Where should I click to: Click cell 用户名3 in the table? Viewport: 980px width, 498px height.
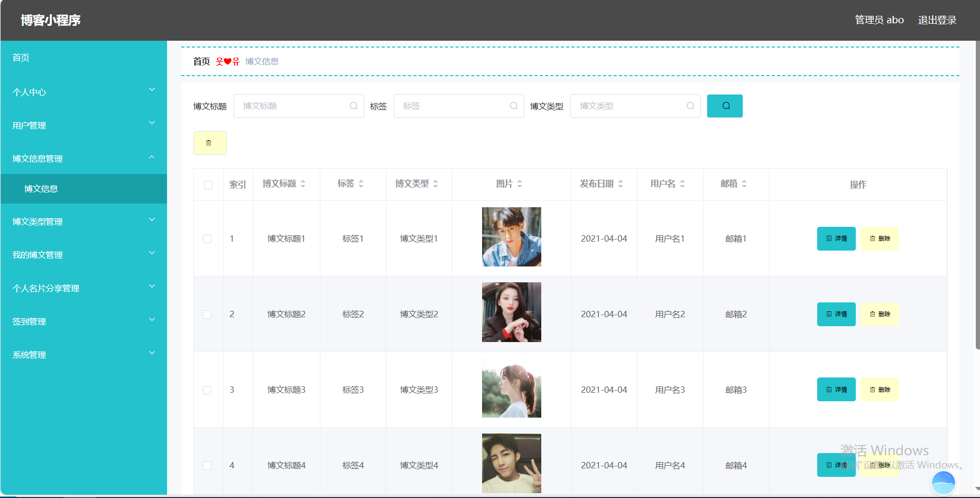[x=670, y=390]
